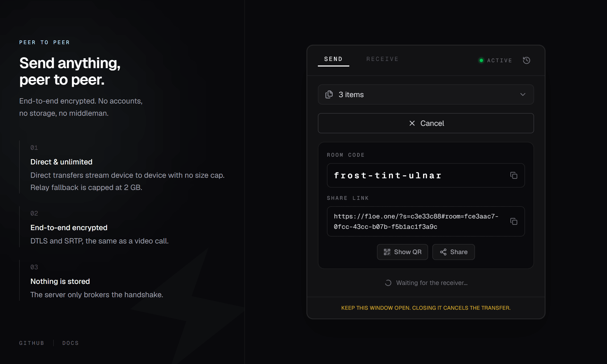Select the Send tab
This screenshot has width=607, height=364.
[333, 59]
